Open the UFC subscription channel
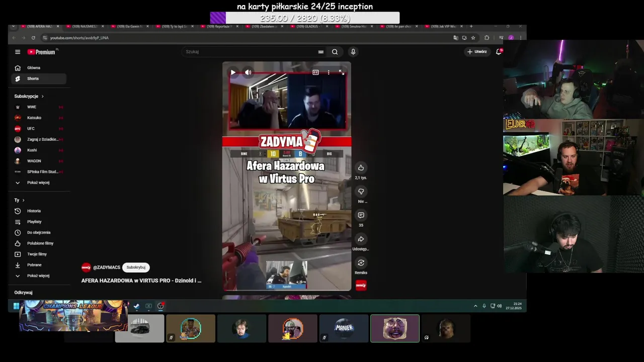644x362 pixels. [39, 129]
